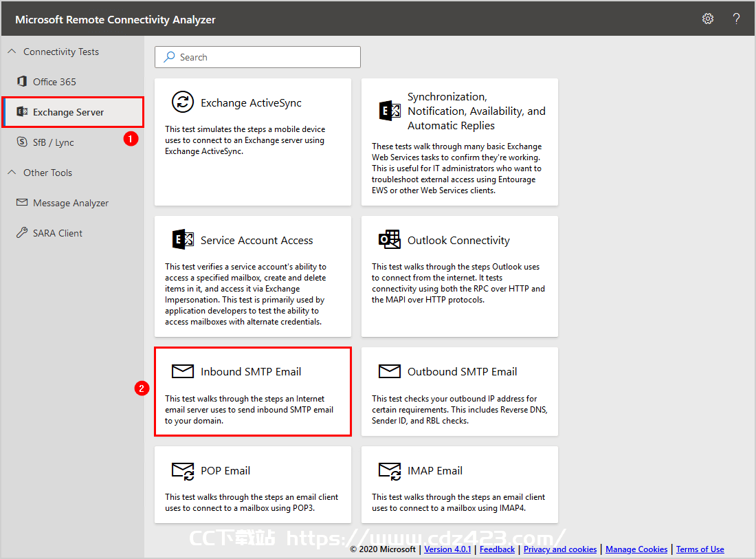Click the Service Account Access Exchange icon
Image resolution: width=756 pixels, height=559 pixels.
(x=183, y=240)
